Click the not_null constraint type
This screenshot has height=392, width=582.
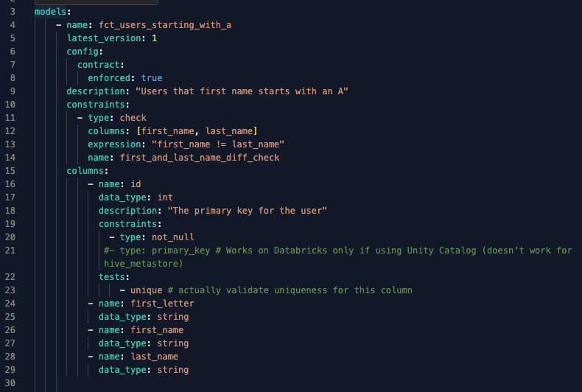pos(172,237)
